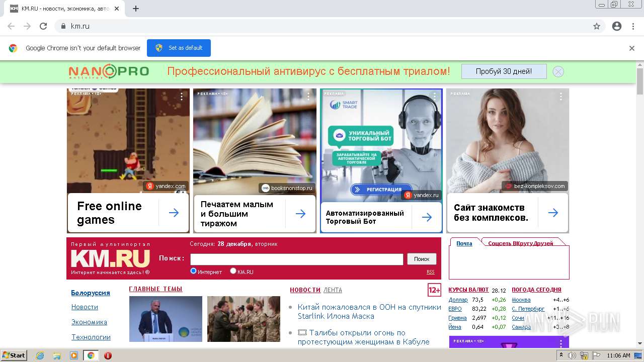Show hidden tray icons arrow
The width and height of the screenshot is (644, 362).
pos(561,355)
